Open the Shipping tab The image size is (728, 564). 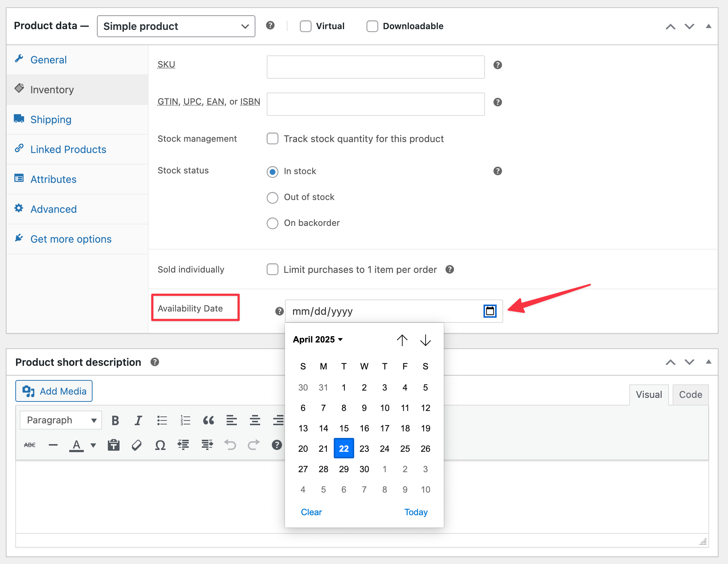(77, 120)
